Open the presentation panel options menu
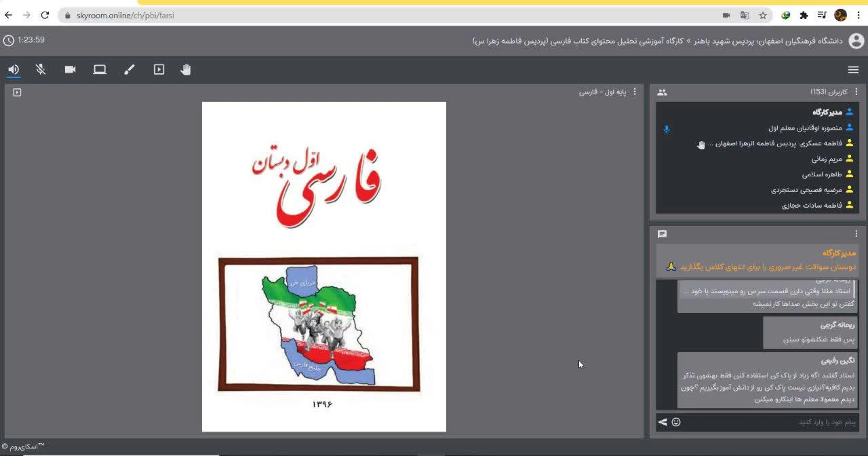Screen dimensions: 868x456 [635, 92]
